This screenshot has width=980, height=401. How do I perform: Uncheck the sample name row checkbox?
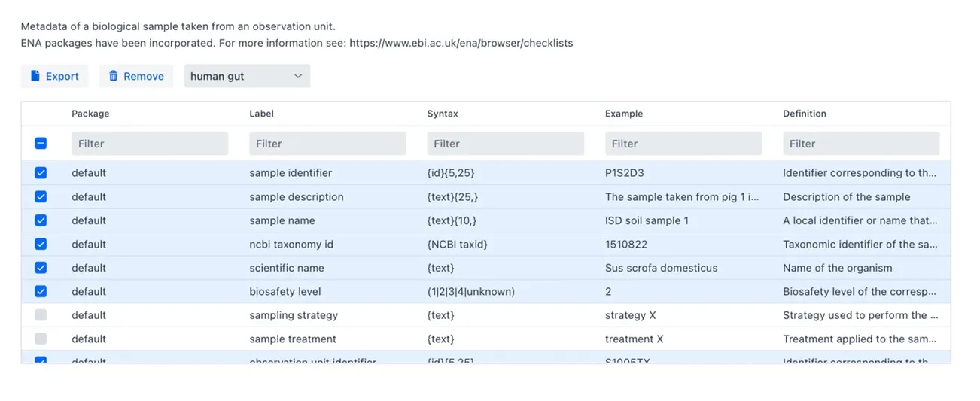coord(41,220)
